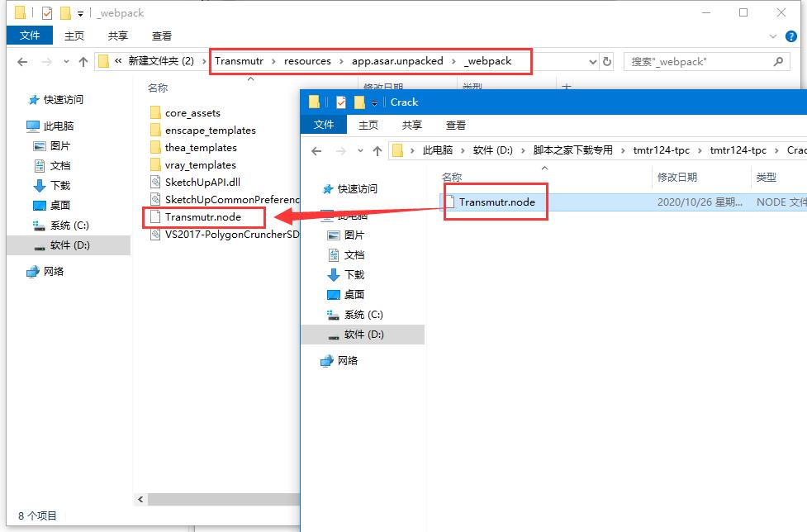Navigate to resources via breadcrumb link
This screenshot has width=807, height=532.
[x=307, y=61]
